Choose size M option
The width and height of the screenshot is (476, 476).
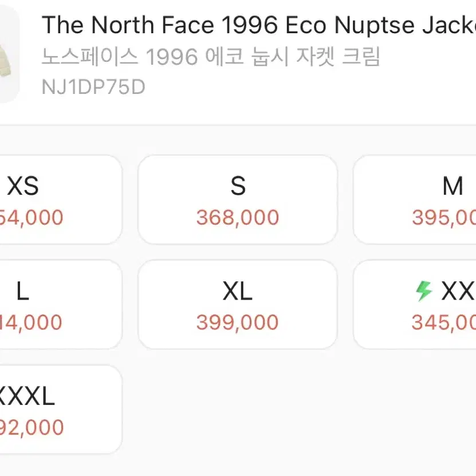pos(415,199)
